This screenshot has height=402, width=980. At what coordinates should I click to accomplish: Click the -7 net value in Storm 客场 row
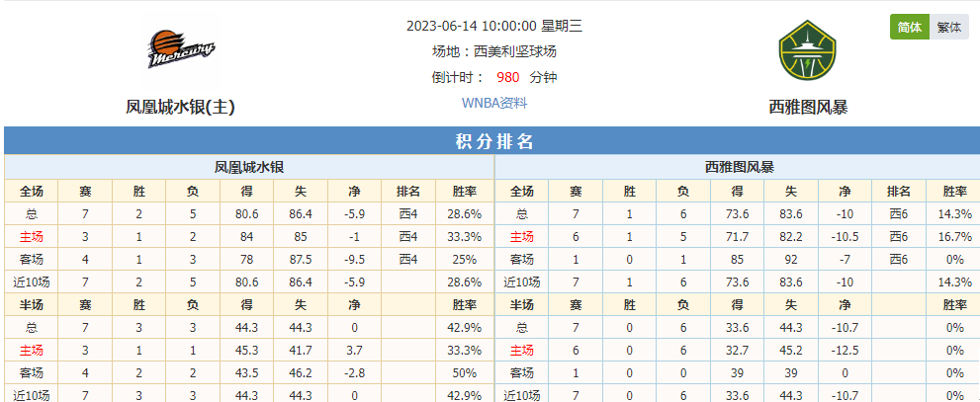pos(845,259)
